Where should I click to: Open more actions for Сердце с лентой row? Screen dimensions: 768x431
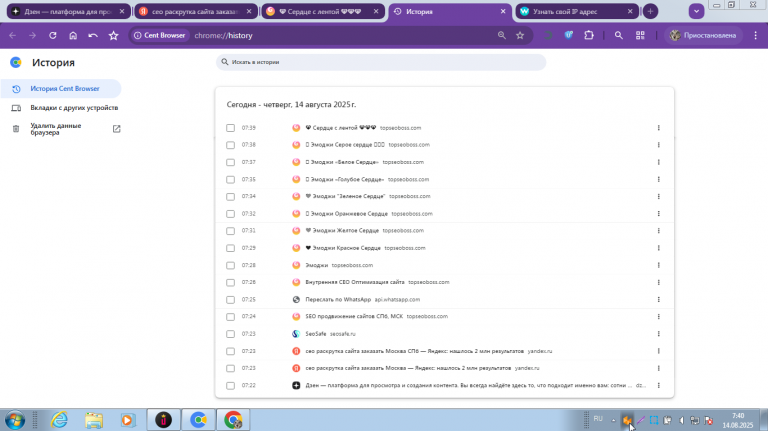[x=658, y=128]
